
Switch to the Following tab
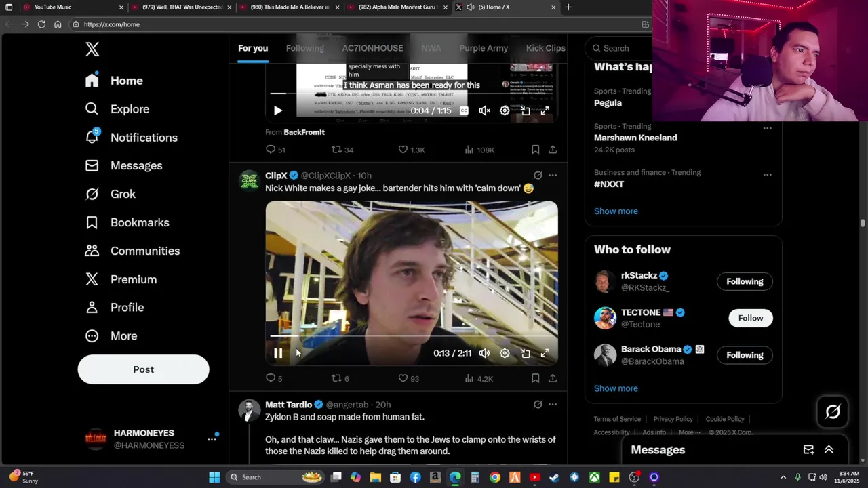pos(304,48)
